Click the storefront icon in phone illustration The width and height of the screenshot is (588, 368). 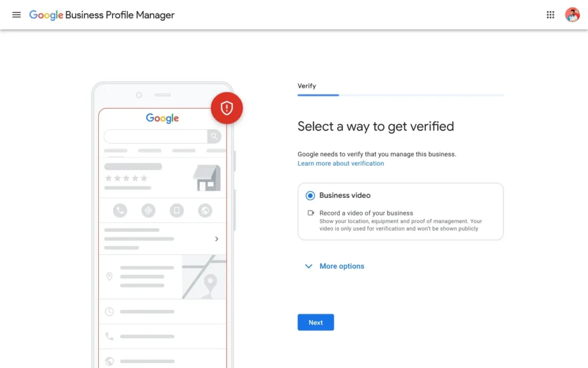[x=207, y=178]
